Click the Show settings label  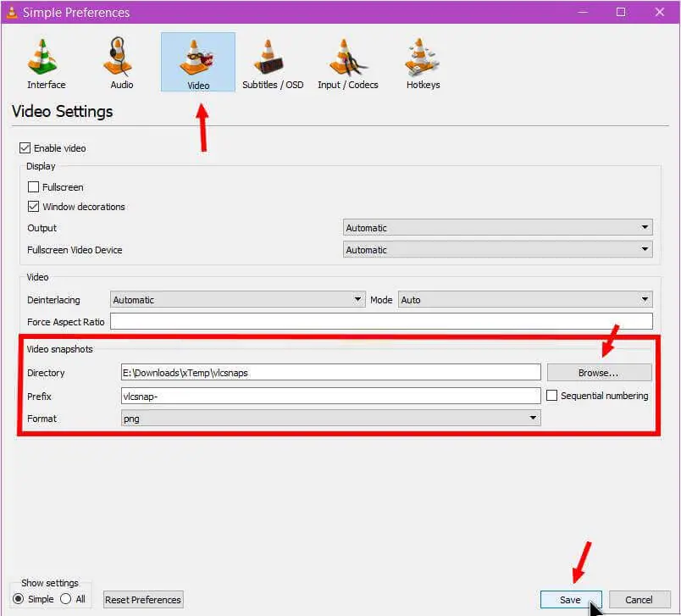[50, 583]
